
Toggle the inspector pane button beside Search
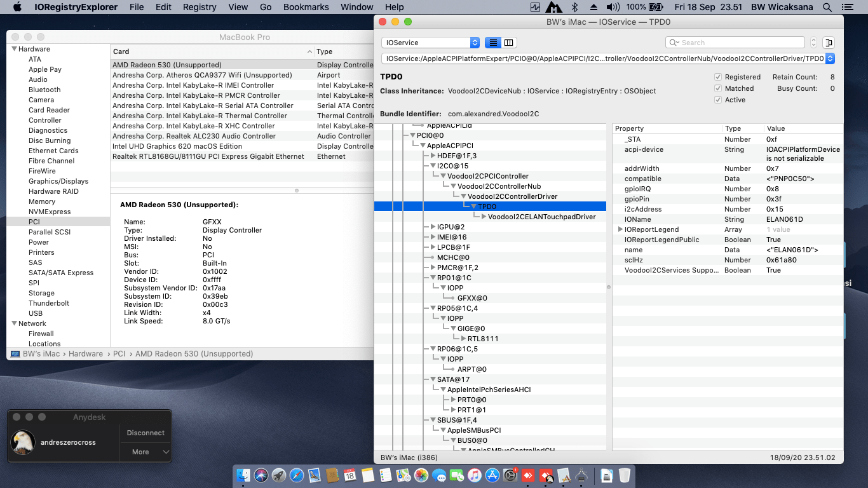pos(828,43)
